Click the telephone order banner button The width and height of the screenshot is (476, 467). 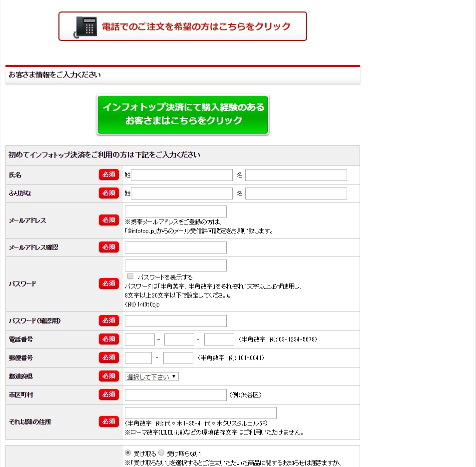pyautogui.click(x=183, y=26)
